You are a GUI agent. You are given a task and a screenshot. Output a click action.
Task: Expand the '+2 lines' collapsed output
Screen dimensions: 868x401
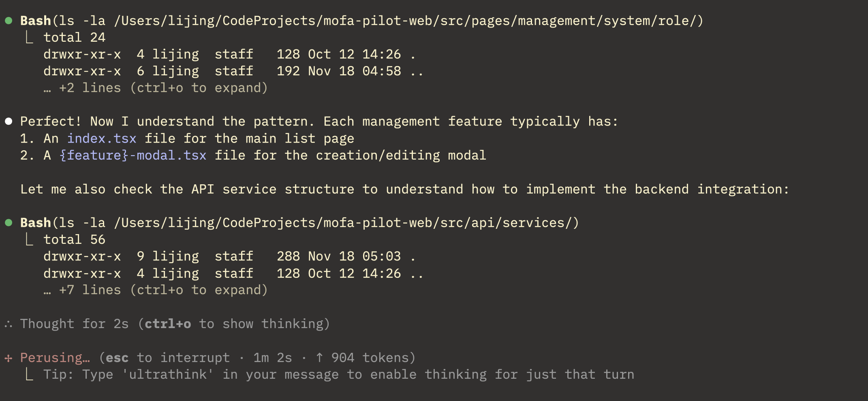click(x=156, y=88)
